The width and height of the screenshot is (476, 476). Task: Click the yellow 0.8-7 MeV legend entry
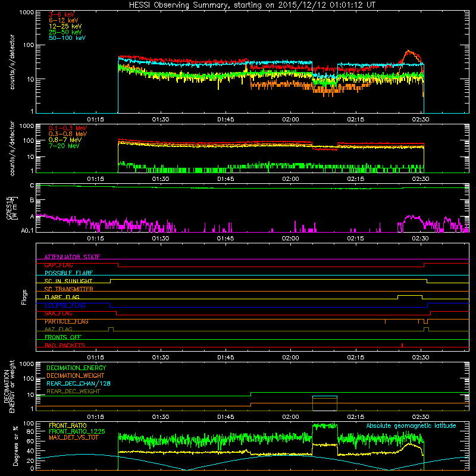point(65,140)
